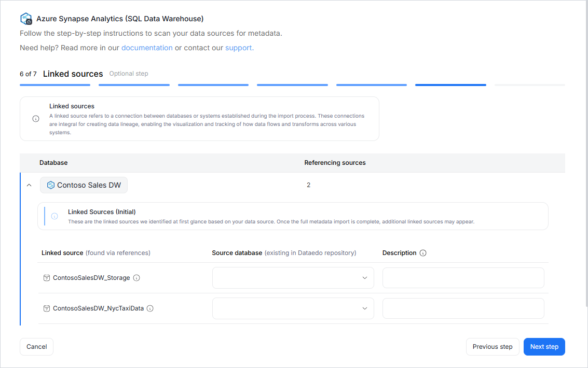Open Source database dropdown for ContosoSalesDW_NycTaxiData

(293, 308)
